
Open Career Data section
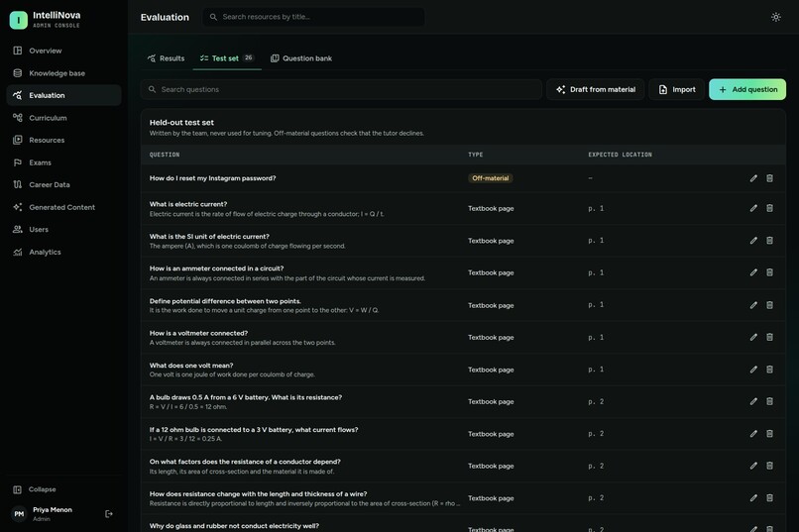[x=63, y=185]
